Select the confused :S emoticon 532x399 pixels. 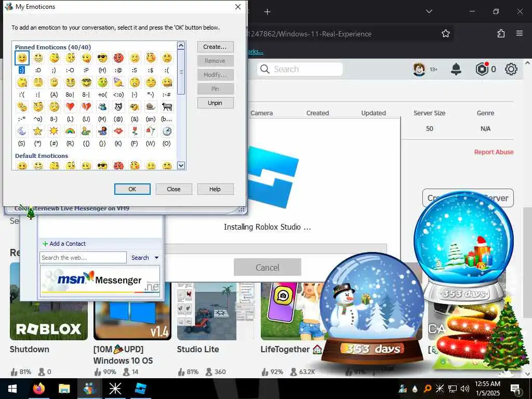click(x=135, y=58)
